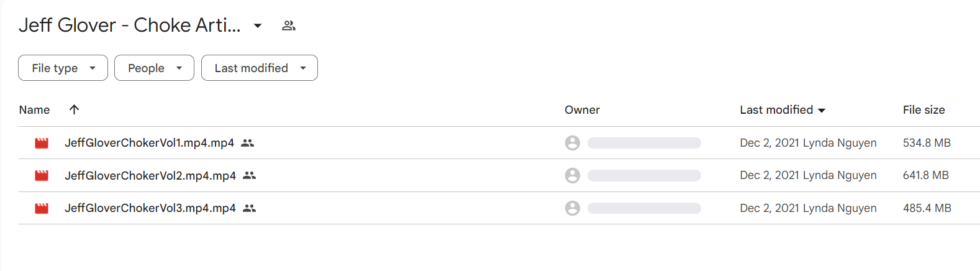Screen dimensions: 980x271
Task: Click red video icon for JeffGloverChokerVol3
Action: [42, 208]
